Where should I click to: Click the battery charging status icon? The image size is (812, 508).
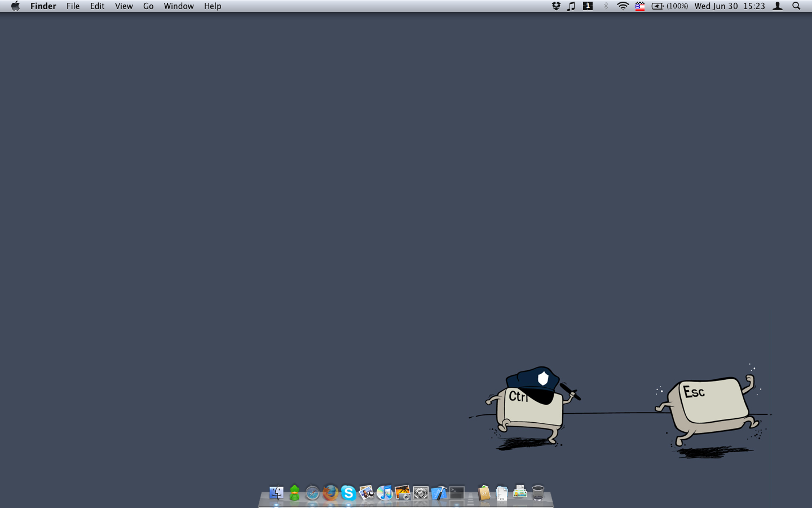point(657,6)
